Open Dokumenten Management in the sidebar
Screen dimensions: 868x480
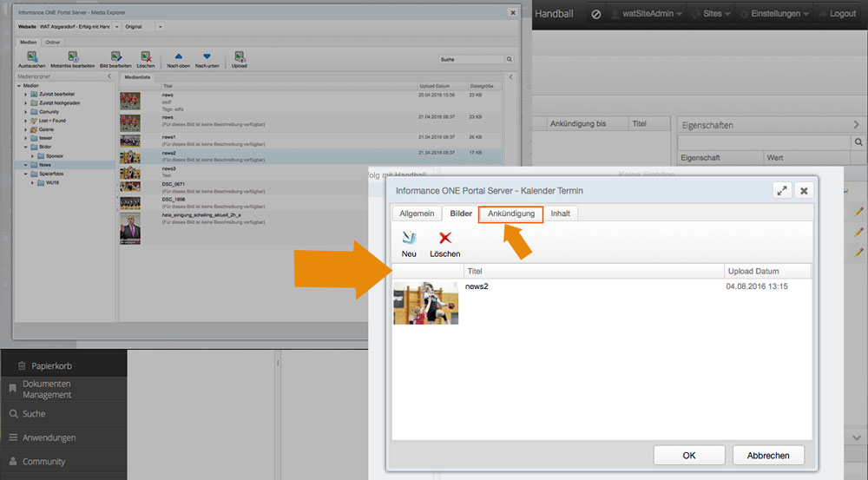pyautogui.click(x=63, y=389)
